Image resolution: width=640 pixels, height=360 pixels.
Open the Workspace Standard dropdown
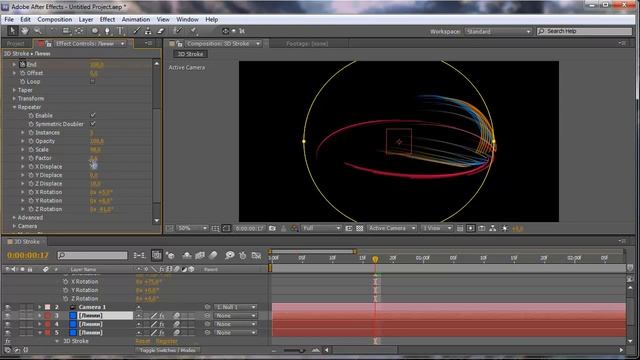tap(498, 31)
